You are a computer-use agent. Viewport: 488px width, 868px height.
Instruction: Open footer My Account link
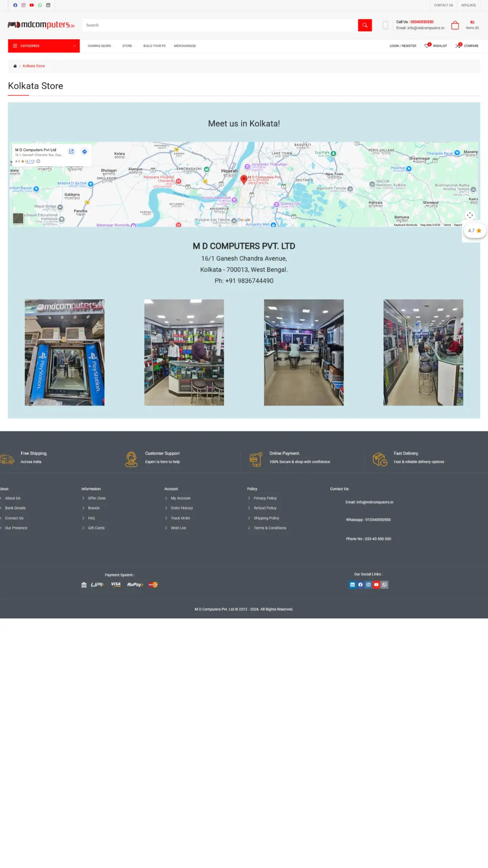[x=181, y=498]
